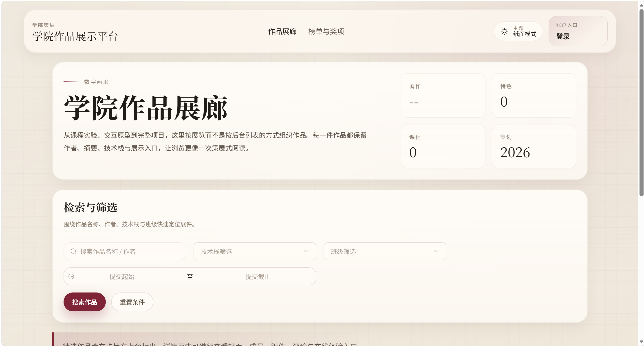The image size is (644, 347).
Task: Click the clock icon in date range field
Action: tap(71, 276)
